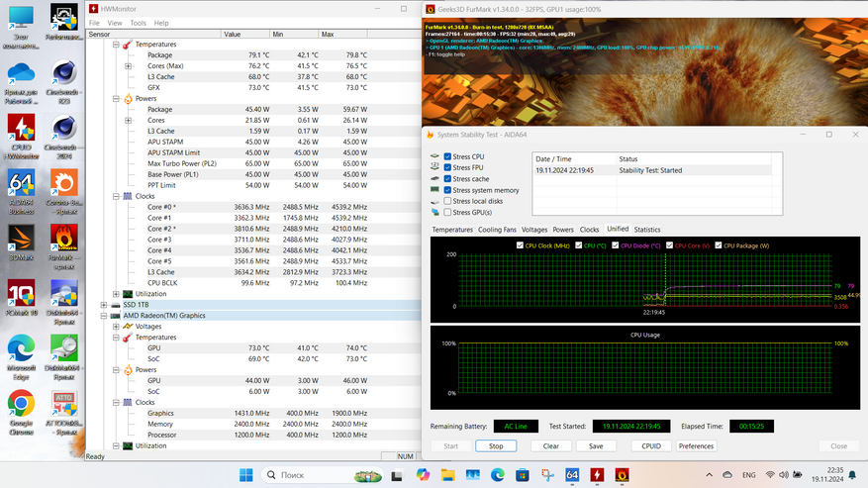Switch to AIDA64 in the taskbar
The height and width of the screenshot is (488, 868).
pos(572,475)
